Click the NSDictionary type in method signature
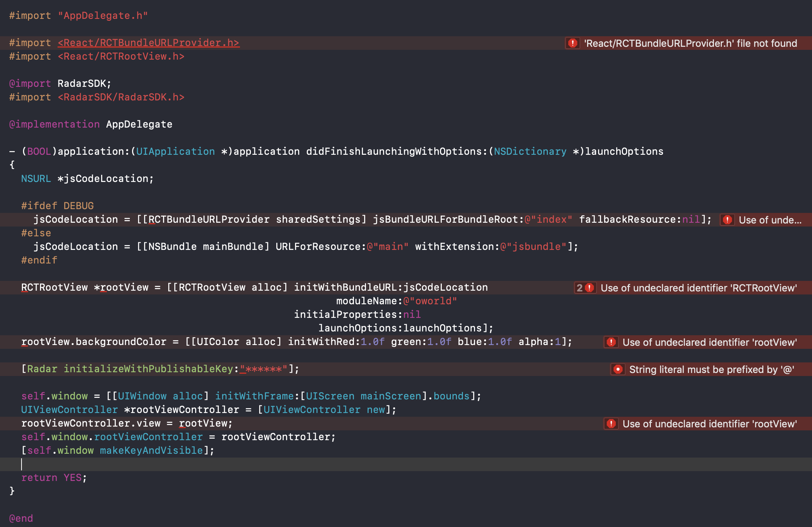Screen dimensions: 812x527 [x=530, y=151]
